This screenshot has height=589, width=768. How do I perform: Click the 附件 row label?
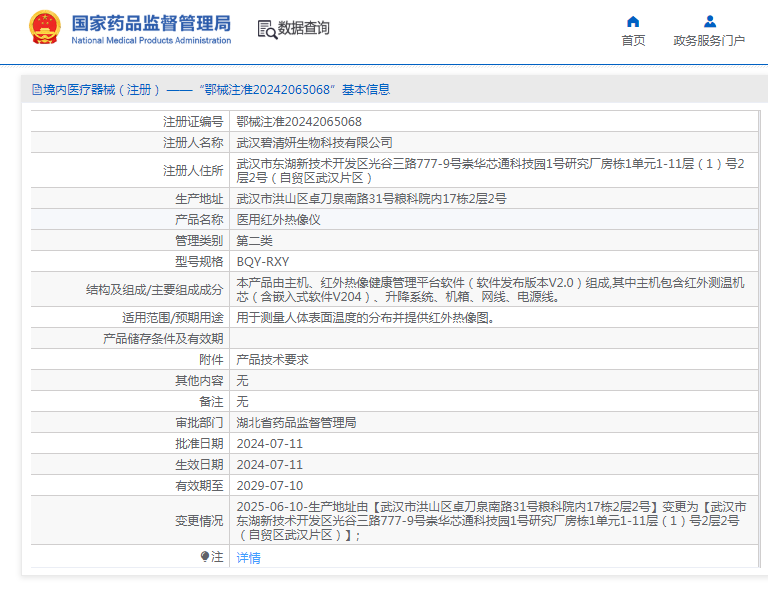coord(211,360)
